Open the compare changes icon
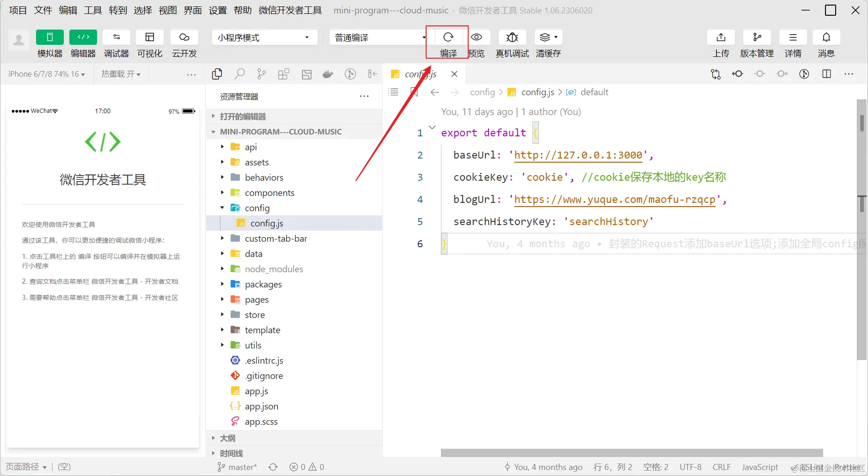This screenshot has height=476, width=868. point(715,74)
